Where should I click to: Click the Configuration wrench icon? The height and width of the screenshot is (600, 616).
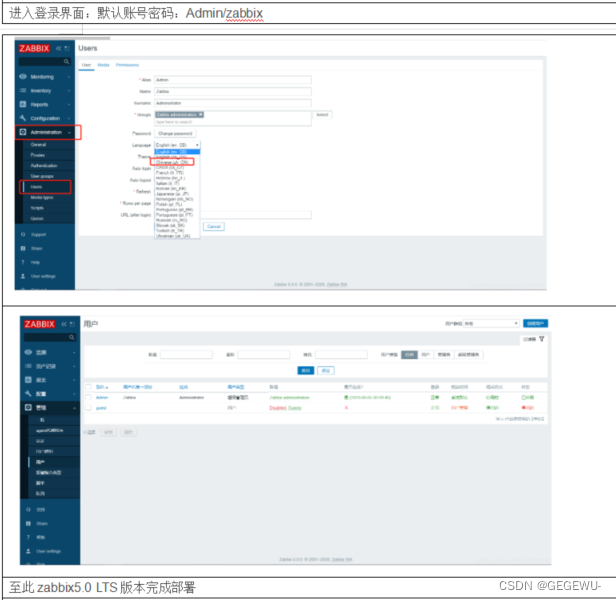point(23,118)
